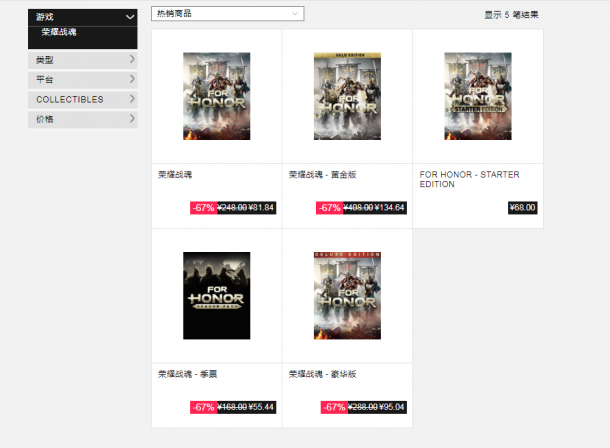Screen dimensions: 610x448
Task: Expand the 价格 filter
Action: 82,119
